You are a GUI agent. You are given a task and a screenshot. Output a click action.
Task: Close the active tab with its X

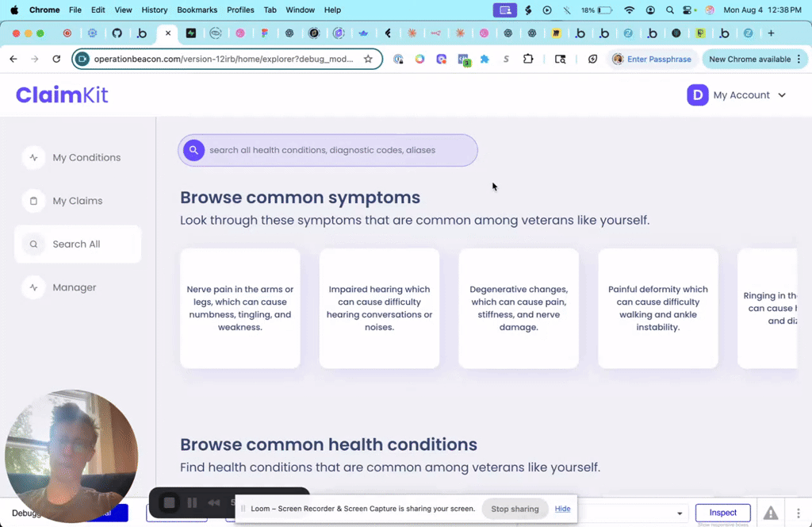pos(168,33)
